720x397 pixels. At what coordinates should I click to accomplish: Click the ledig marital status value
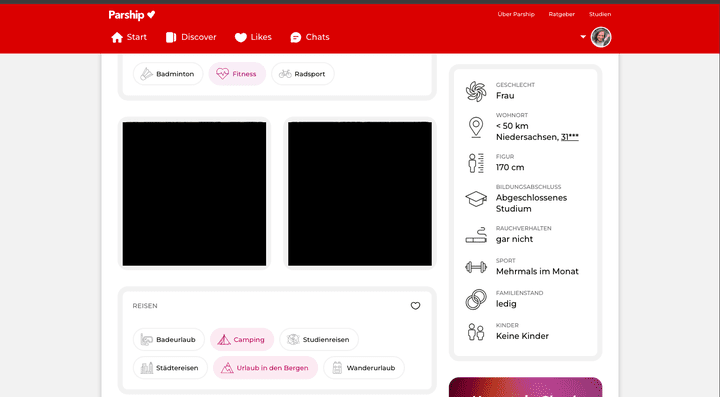pos(506,304)
